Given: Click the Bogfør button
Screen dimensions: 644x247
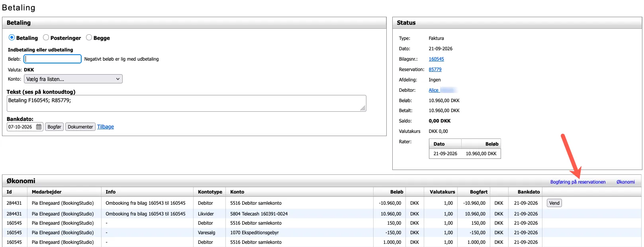Looking at the screenshot, I should [x=54, y=127].
